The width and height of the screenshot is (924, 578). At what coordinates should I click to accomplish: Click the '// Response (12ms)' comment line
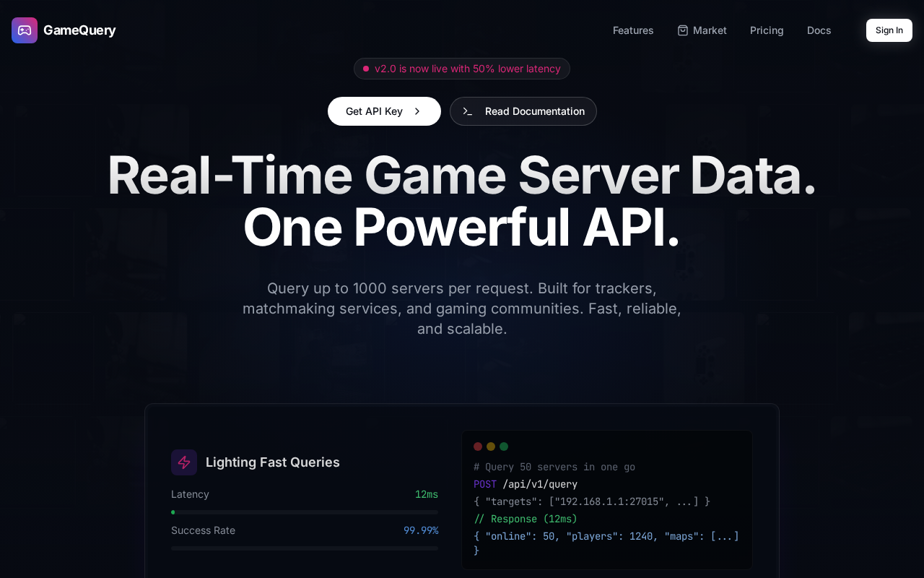[526, 519]
